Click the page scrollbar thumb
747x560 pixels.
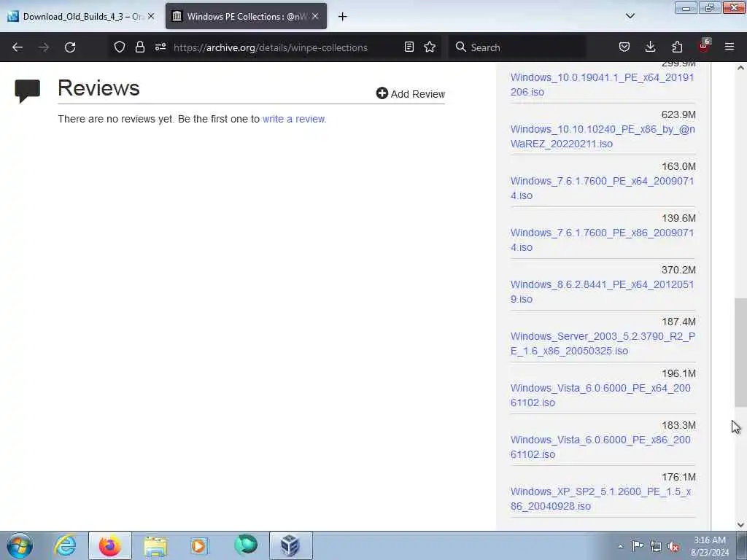740,352
